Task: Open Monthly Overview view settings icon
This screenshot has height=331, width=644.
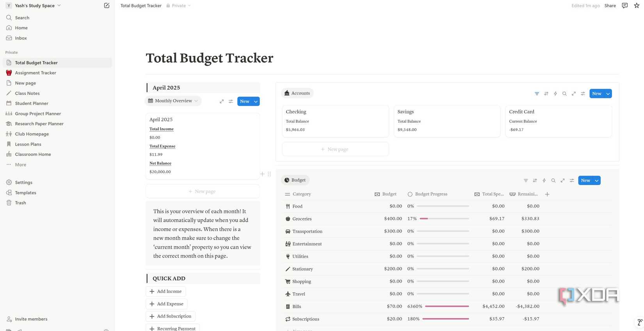Action: [x=231, y=101]
